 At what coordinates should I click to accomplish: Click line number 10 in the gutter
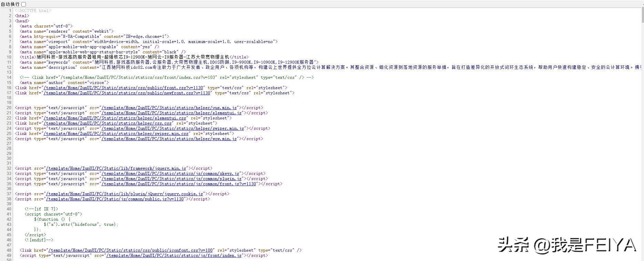pos(9,57)
